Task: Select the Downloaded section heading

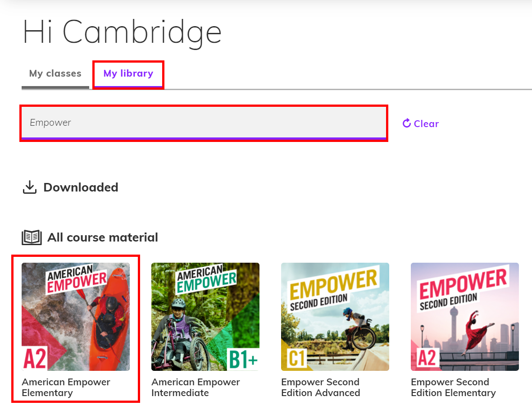Action: 81,187
